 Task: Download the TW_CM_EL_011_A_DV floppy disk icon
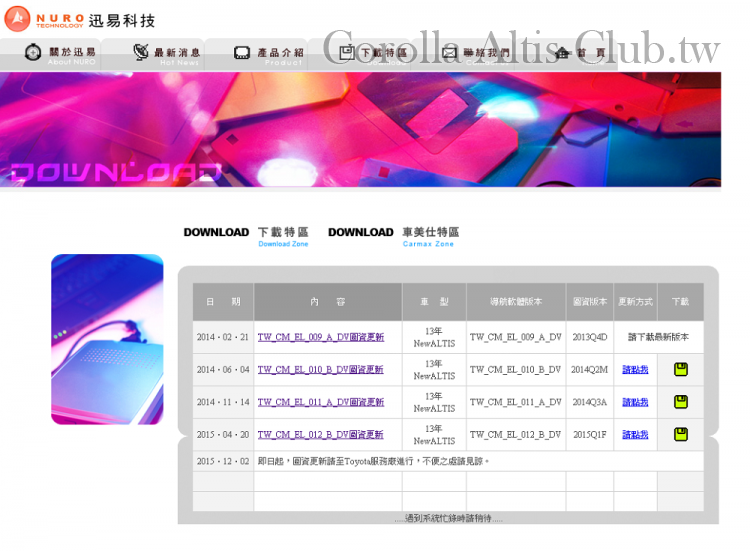(x=681, y=402)
